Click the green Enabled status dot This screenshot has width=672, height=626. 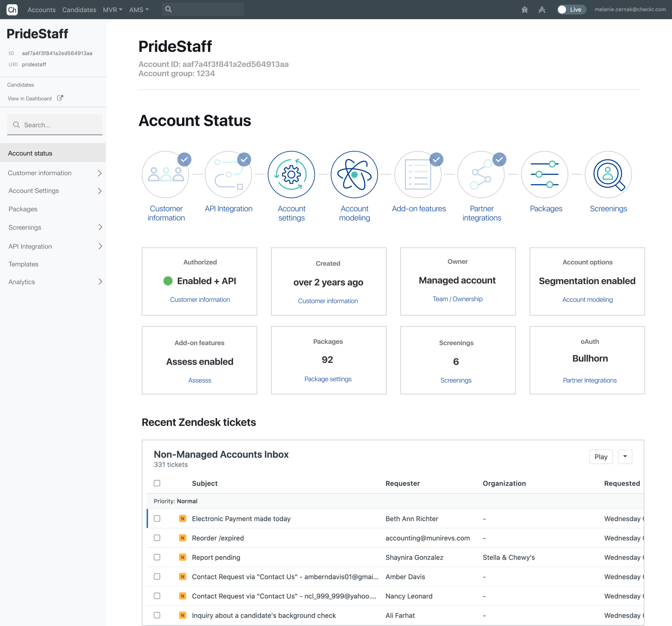click(x=168, y=281)
